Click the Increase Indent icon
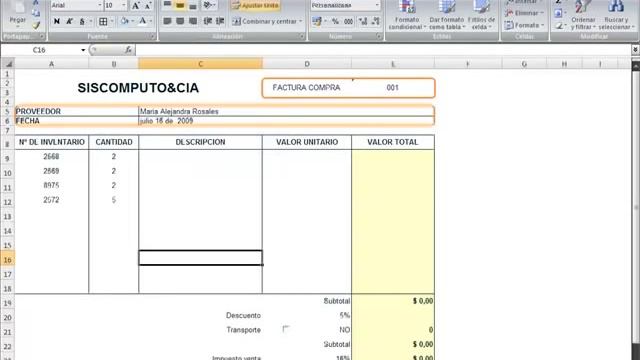The height and width of the screenshot is (360, 640). (220, 21)
